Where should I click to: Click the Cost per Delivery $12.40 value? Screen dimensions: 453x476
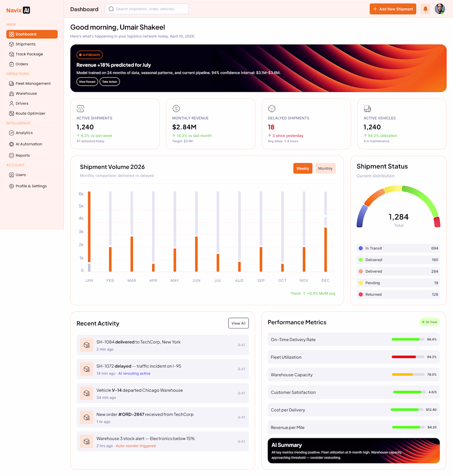click(431, 410)
